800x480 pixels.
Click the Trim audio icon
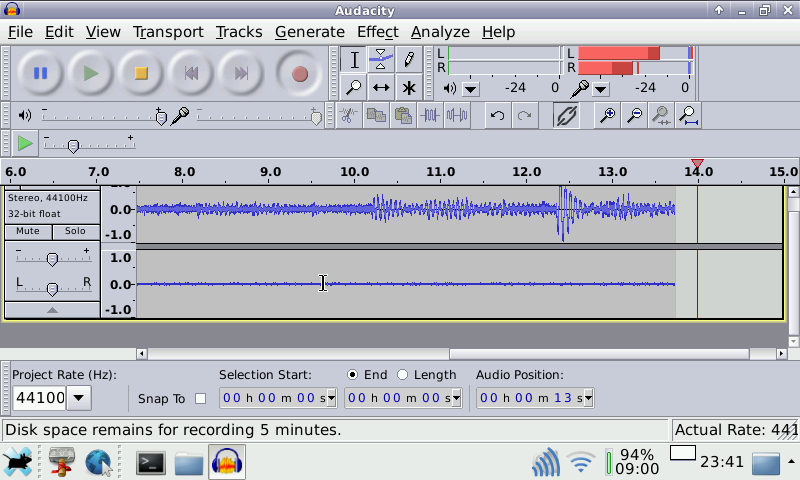(431, 116)
